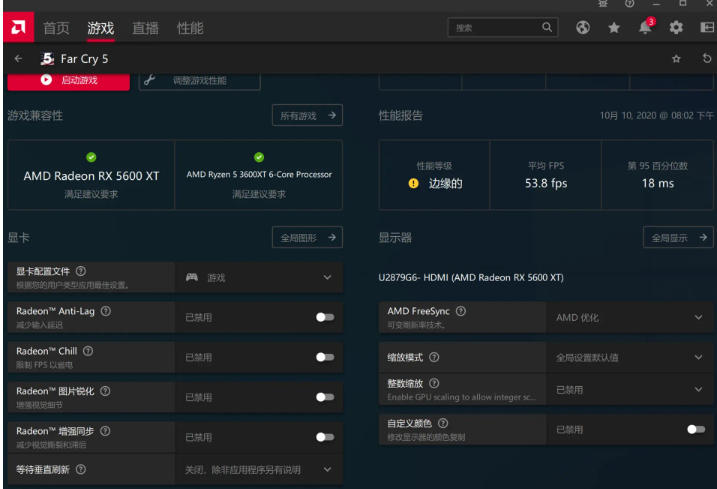
Task: Open the web browser globe icon
Action: click(x=583, y=27)
